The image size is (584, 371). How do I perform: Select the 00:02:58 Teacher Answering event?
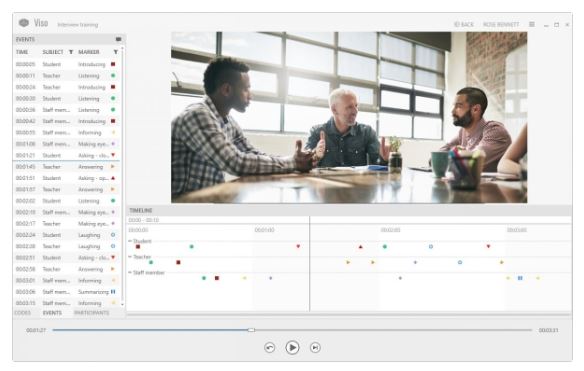pos(66,269)
